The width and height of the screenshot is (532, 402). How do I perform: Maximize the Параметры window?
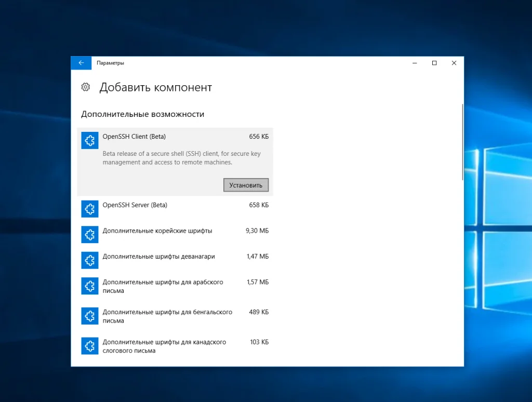[x=434, y=63]
